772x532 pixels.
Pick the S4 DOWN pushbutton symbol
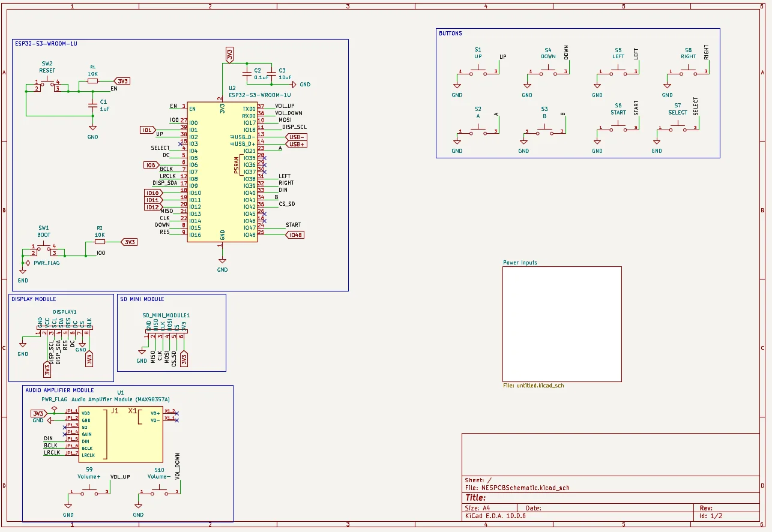[x=548, y=71]
